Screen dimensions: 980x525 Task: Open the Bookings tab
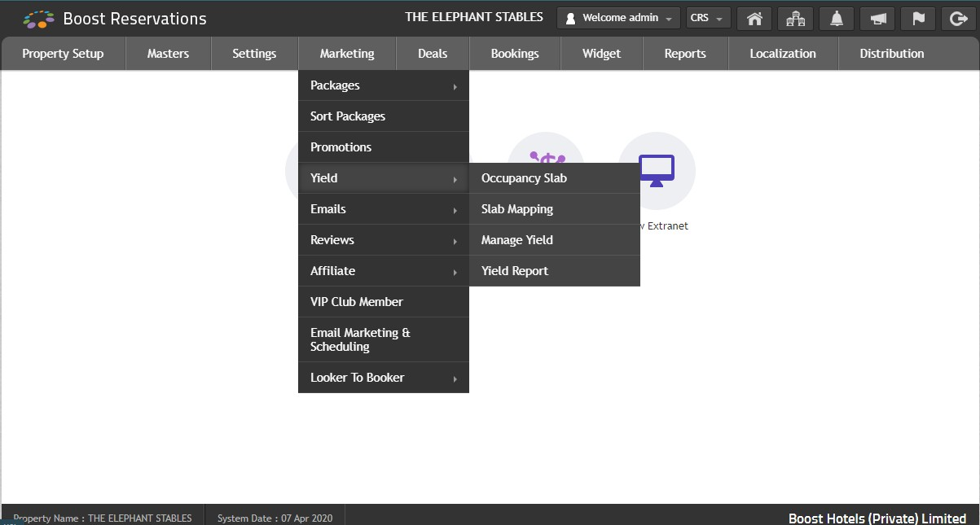(515, 54)
